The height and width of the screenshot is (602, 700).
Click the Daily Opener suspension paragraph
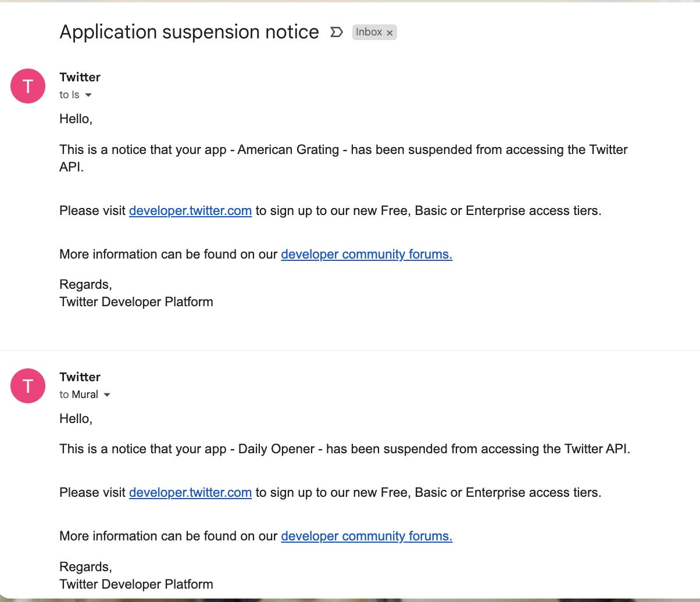pos(345,449)
